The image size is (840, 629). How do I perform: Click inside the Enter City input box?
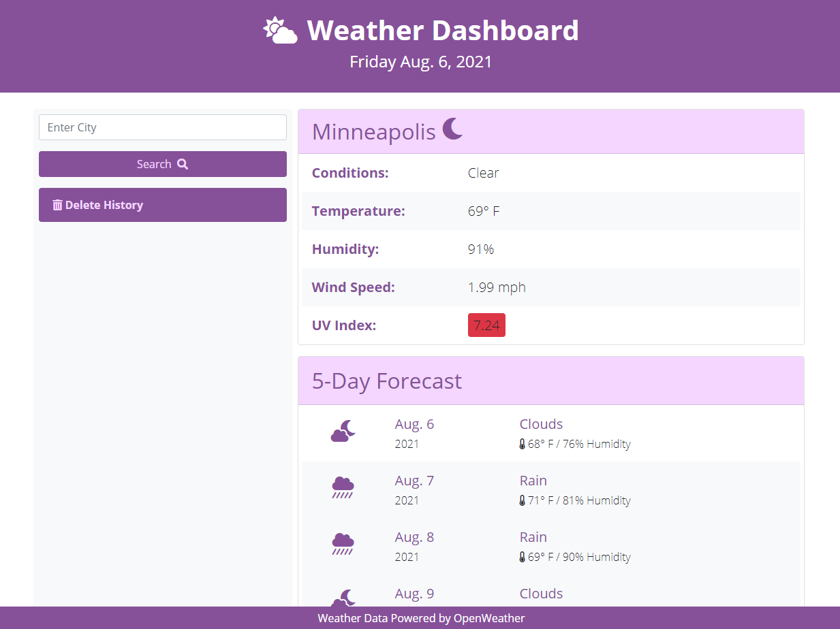click(x=162, y=127)
